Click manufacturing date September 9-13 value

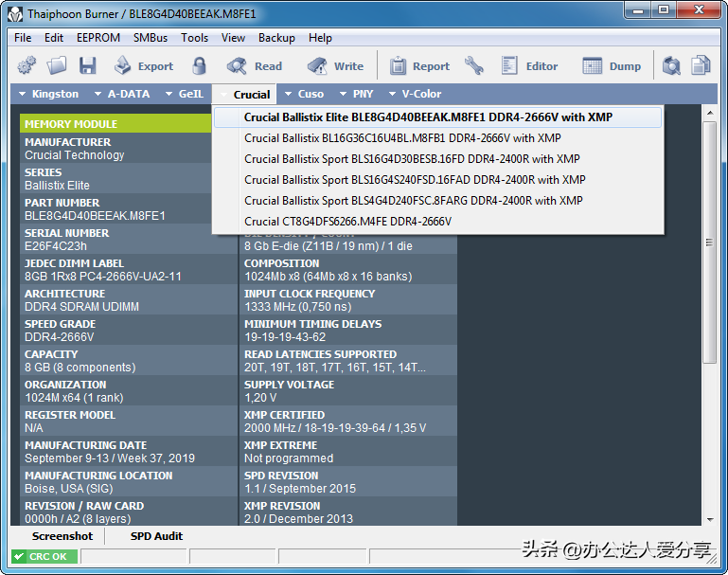pyautogui.click(x=110, y=458)
